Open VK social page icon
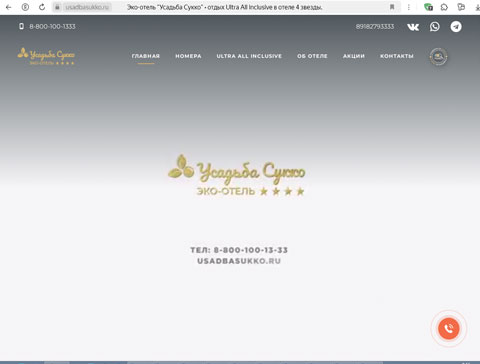The image size is (480, 364). [x=413, y=27]
